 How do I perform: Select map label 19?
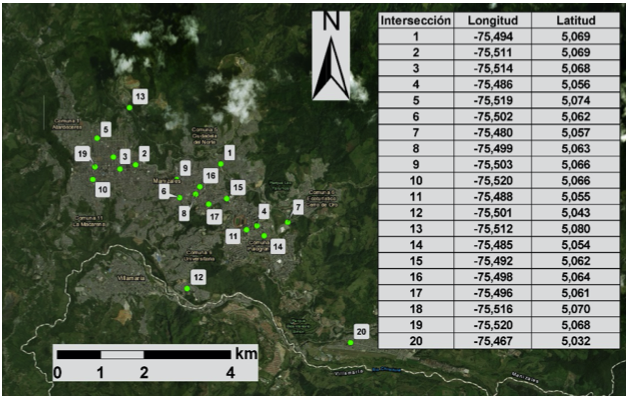[x=82, y=154]
